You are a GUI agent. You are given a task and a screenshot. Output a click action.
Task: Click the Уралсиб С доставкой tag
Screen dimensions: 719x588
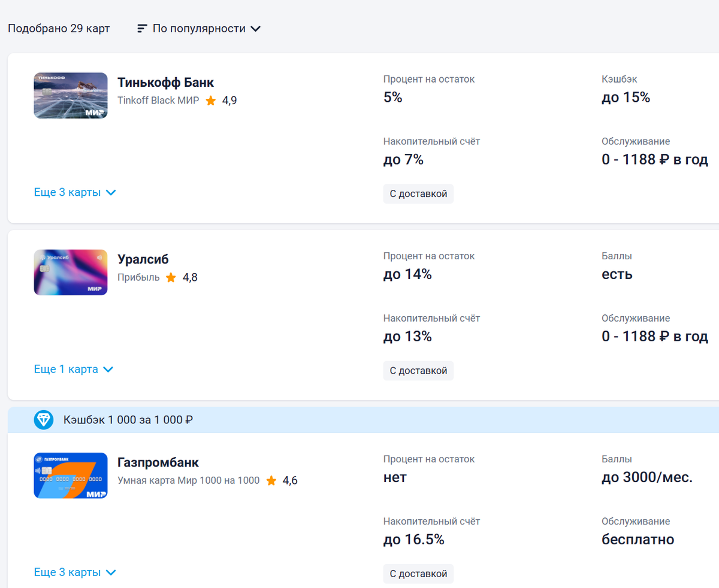(418, 371)
